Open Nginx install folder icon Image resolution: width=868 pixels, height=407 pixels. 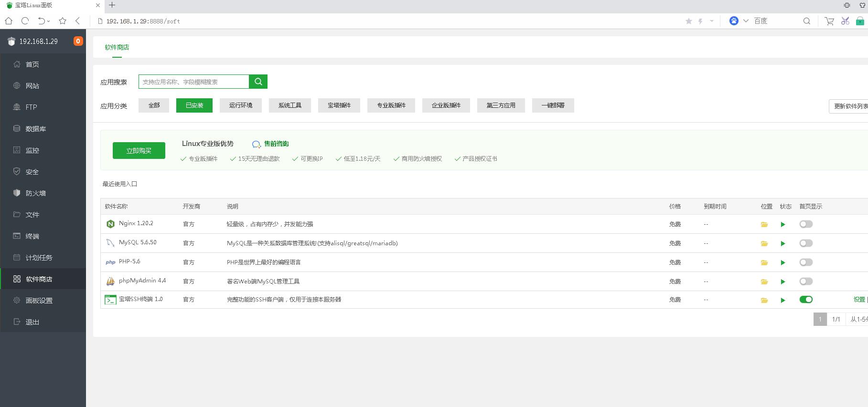click(x=764, y=224)
